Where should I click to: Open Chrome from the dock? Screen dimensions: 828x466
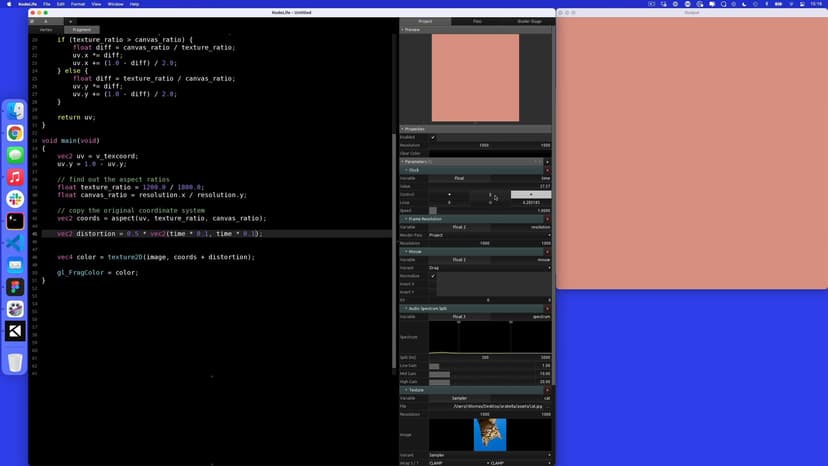tap(15, 133)
